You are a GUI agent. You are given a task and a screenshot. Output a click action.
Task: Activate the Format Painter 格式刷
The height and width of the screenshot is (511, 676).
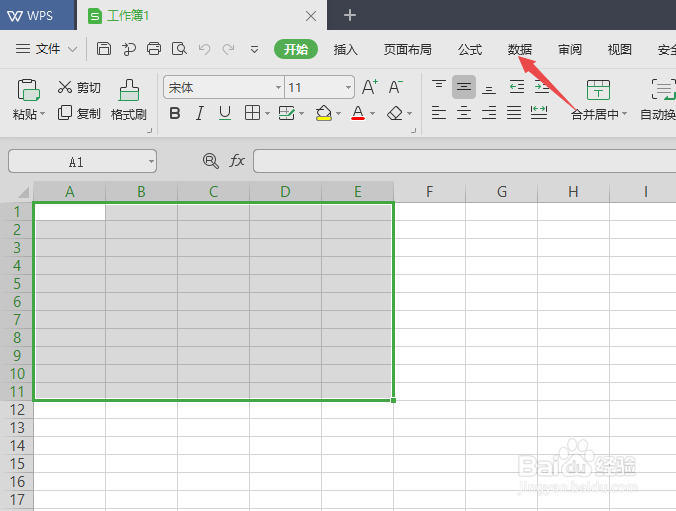(x=128, y=100)
